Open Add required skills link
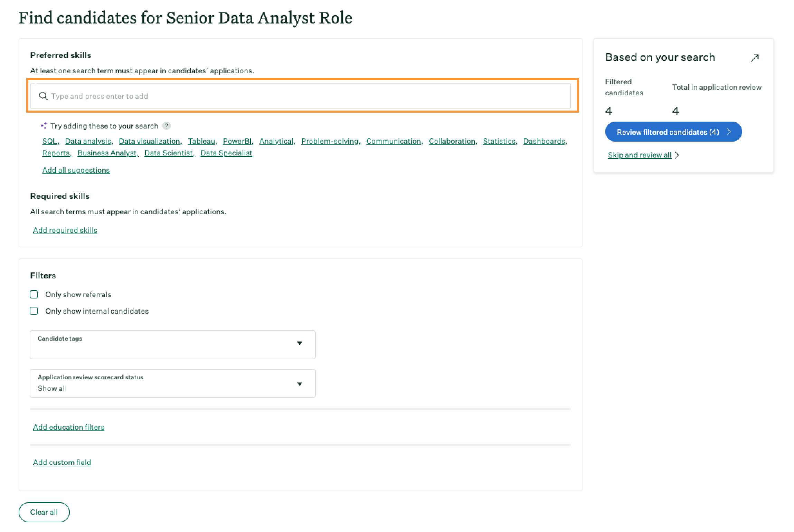The image size is (794, 532). coord(65,230)
